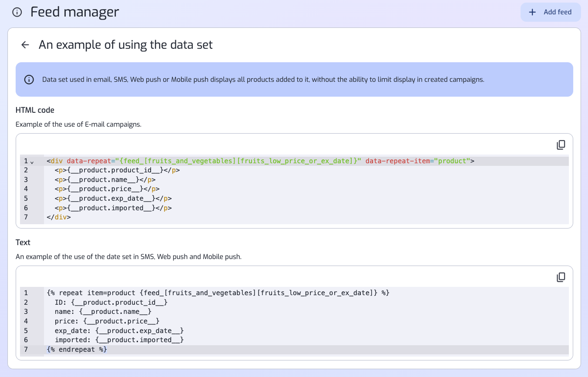Copy the HTML code example to clipboard
Viewport: 588px width, 377px height.
pos(561,145)
